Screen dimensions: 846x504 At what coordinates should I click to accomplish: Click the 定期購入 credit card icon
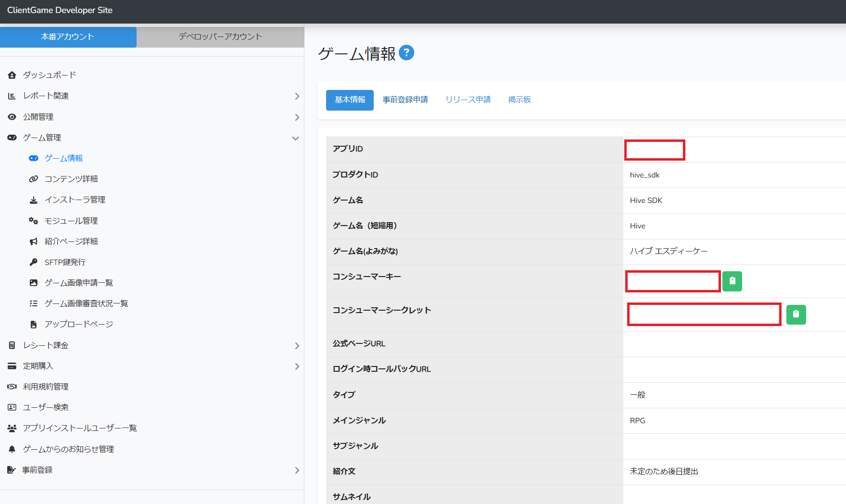12,366
